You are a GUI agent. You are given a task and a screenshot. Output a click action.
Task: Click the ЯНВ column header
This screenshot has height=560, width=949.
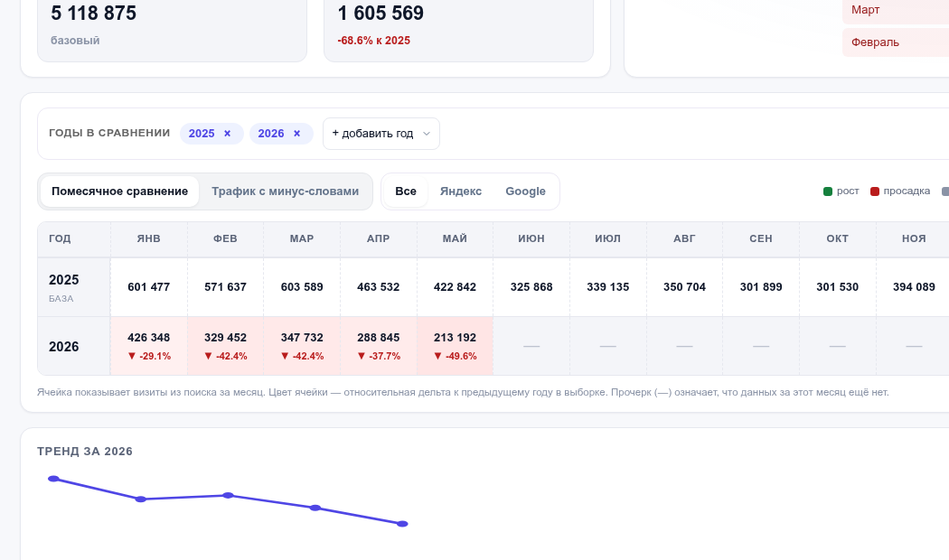tap(149, 238)
